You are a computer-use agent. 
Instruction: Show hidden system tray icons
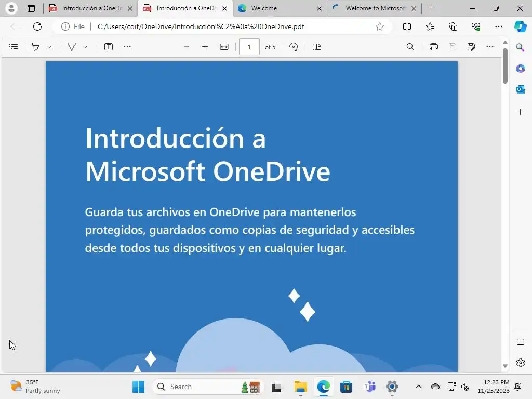[x=419, y=387]
